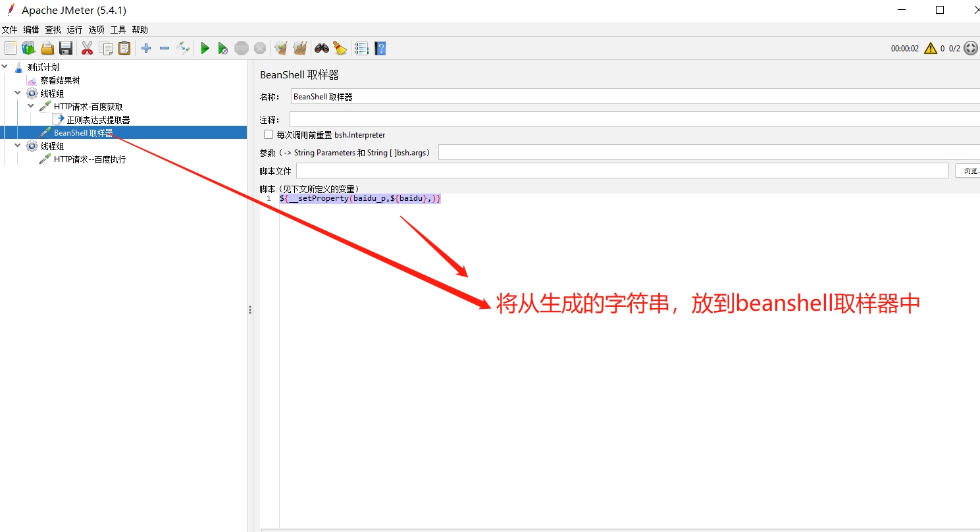Toggle the selected element with the toolbar icon
The image size is (980, 532).
click(x=183, y=48)
